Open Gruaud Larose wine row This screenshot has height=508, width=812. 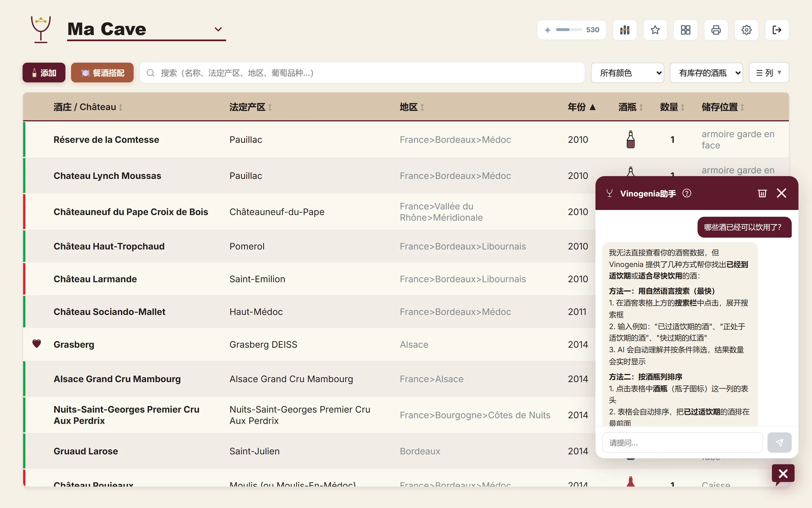tap(86, 451)
